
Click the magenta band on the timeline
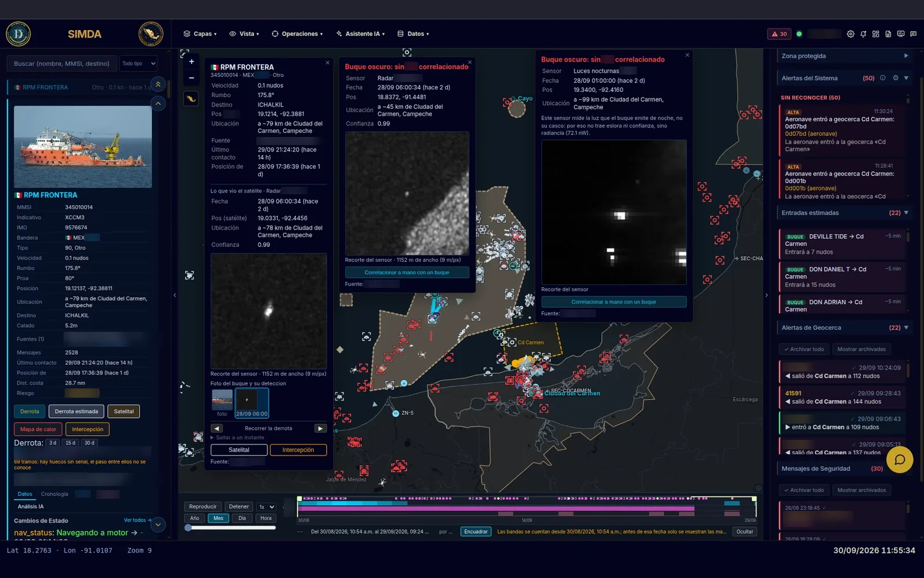tap(496, 509)
